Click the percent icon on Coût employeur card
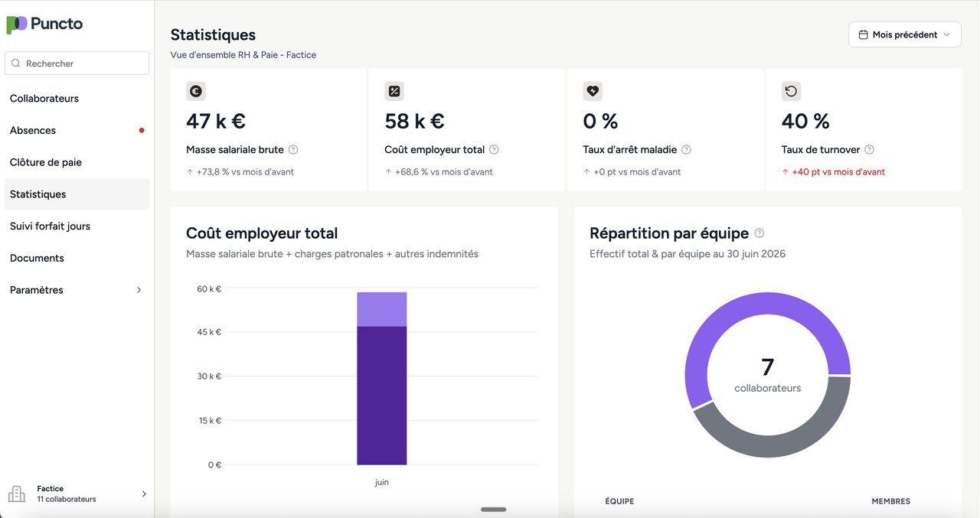The height and width of the screenshot is (518, 980). pyautogui.click(x=394, y=91)
